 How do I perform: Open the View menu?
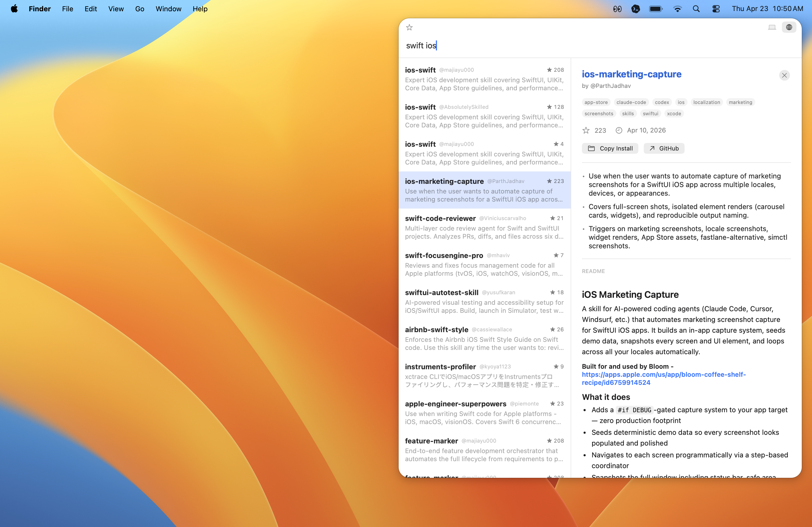tap(116, 9)
